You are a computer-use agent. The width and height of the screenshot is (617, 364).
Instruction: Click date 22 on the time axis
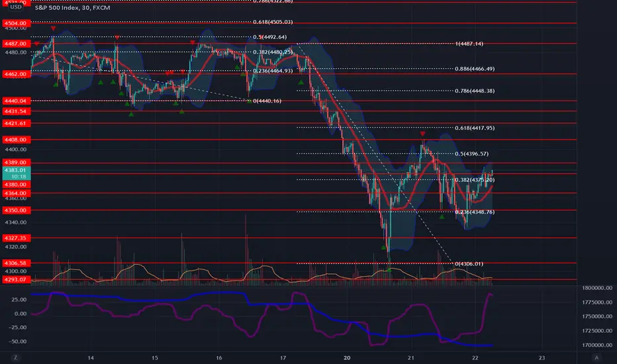coord(475,357)
